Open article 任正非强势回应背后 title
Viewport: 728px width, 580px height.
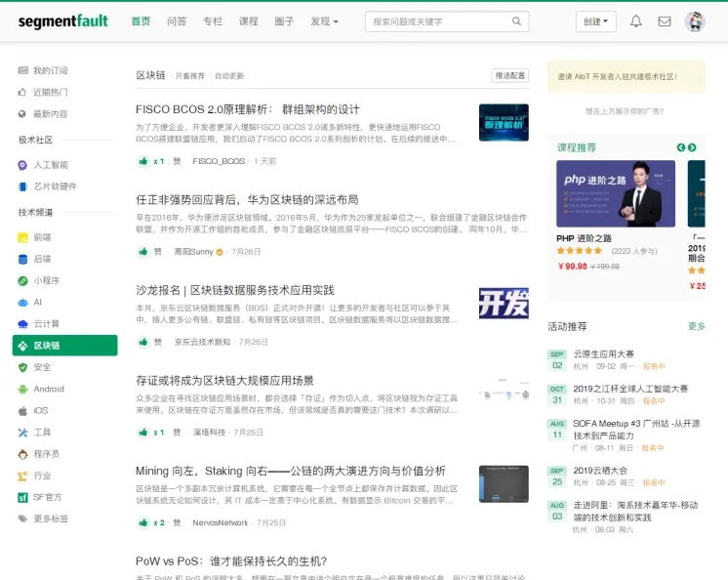click(x=247, y=199)
